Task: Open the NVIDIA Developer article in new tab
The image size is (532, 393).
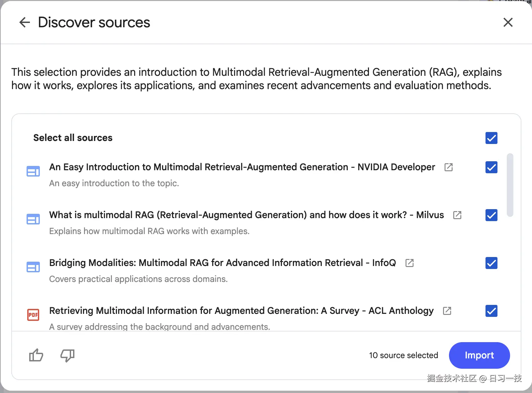Action: tap(449, 167)
